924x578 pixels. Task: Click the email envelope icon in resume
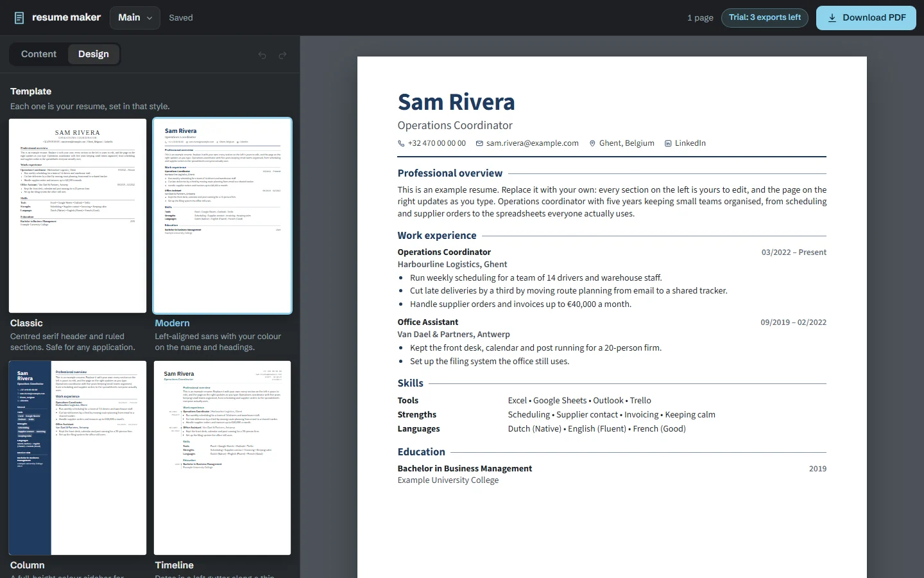pos(479,143)
